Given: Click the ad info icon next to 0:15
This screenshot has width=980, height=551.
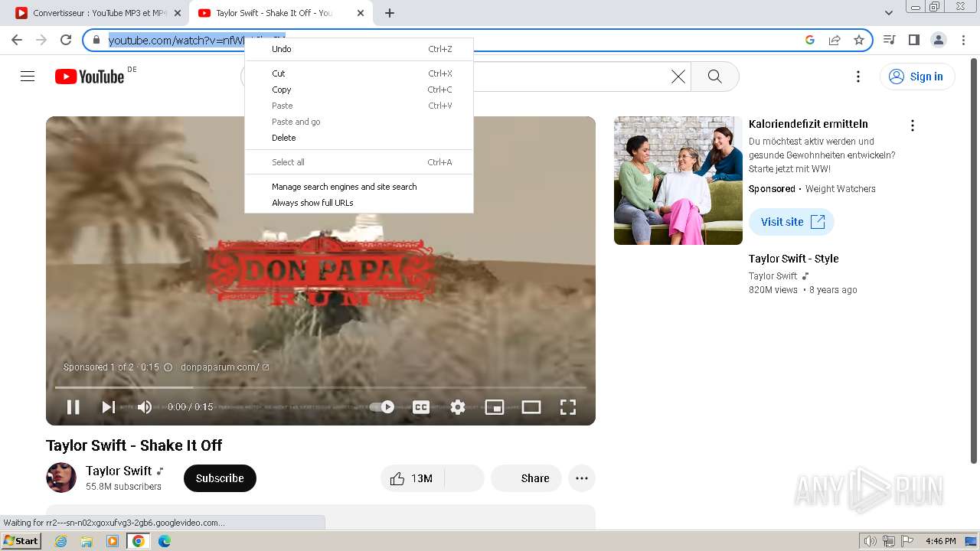Looking at the screenshot, I should tap(168, 367).
